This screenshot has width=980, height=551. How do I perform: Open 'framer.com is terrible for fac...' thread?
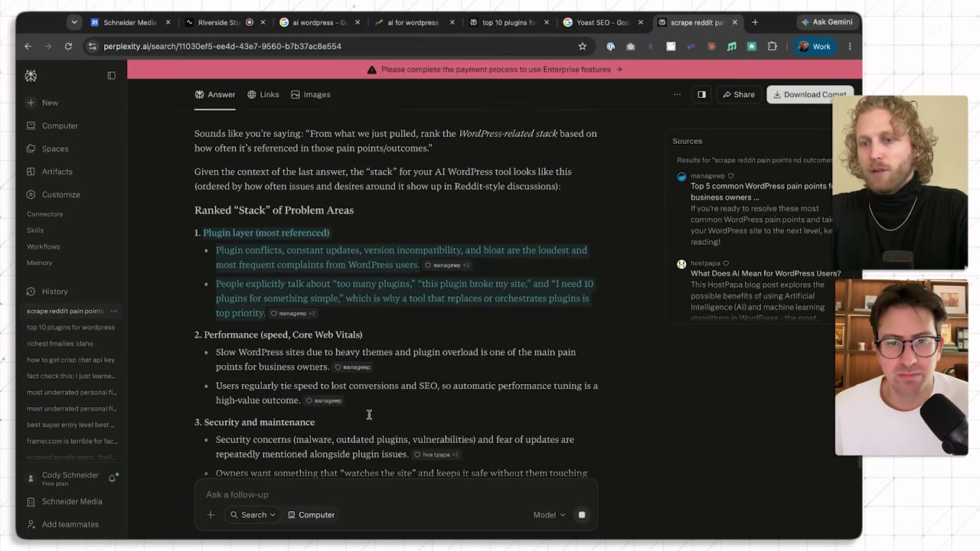tap(72, 441)
